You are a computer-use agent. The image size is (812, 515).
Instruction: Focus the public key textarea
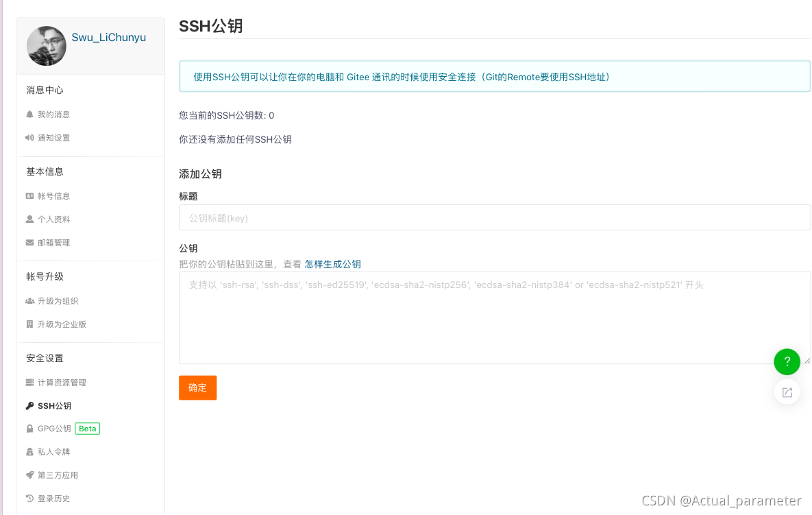pyautogui.click(x=495, y=318)
